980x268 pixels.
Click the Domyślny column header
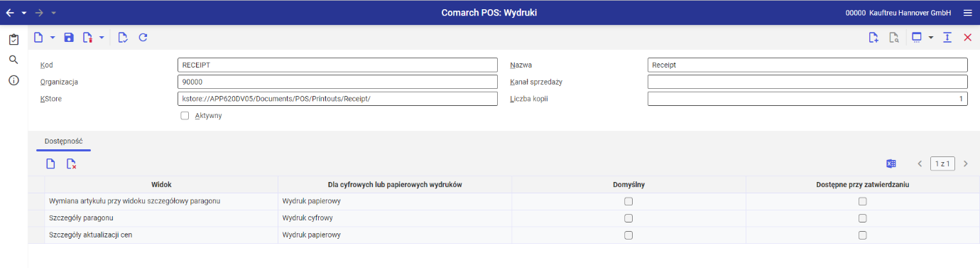coord(628,184)
